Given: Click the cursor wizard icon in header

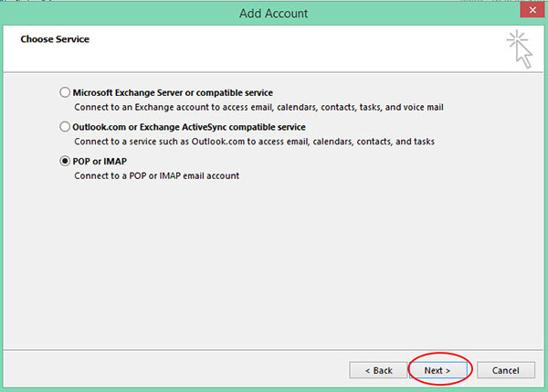Looking at the screenshot, I should click(520, 49).
